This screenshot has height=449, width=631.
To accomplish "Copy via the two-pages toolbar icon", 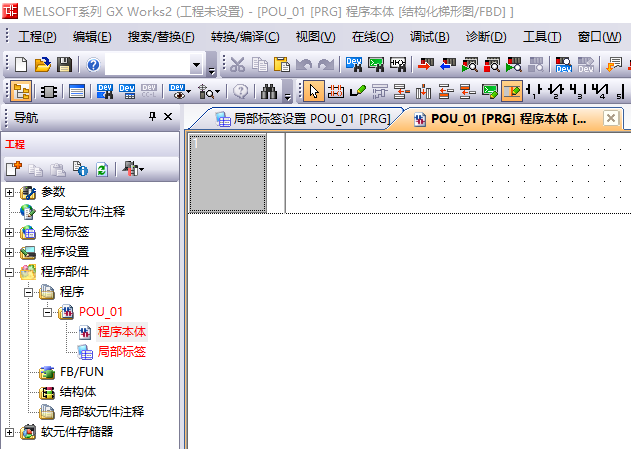I will point(260,64).
